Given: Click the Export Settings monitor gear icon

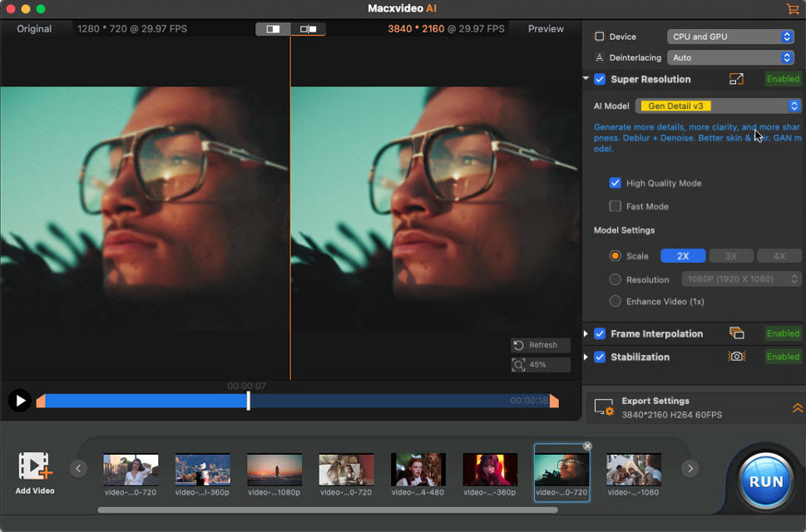Looking at the screenshot, I should tap(604, 407).
